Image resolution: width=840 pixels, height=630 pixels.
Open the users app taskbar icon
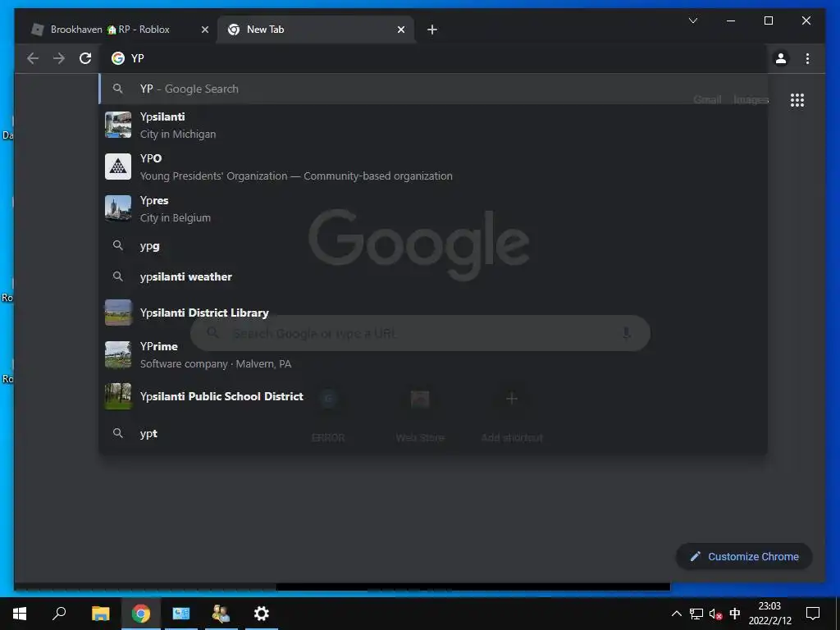click(x=221, y=614)
